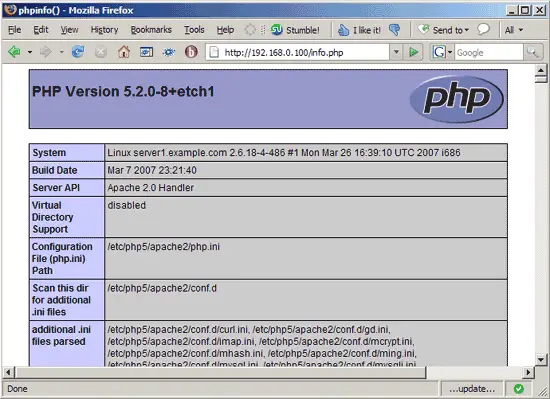Click the thumbs-down dislike icon
Image resolution: width=550 pixels, height=399 pixels.
[395, 30]
